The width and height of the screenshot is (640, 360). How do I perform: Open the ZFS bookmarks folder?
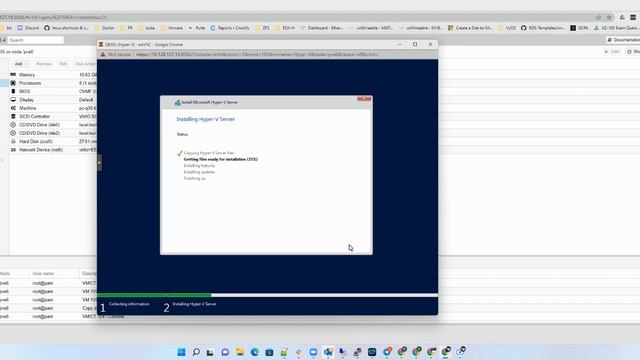262,28
